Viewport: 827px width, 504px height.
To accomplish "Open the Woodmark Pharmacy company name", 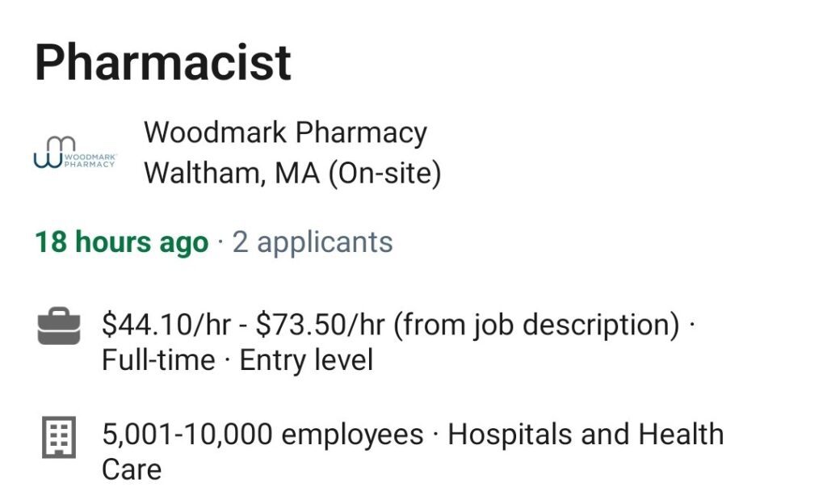I will click(x=285, y=132).
